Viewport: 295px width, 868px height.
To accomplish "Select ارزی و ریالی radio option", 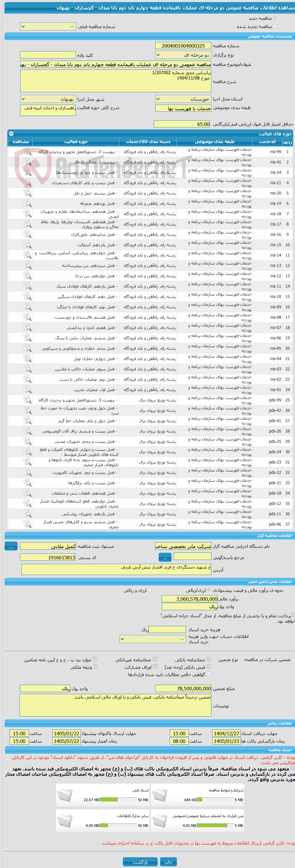I will click(x=150, y=590).
